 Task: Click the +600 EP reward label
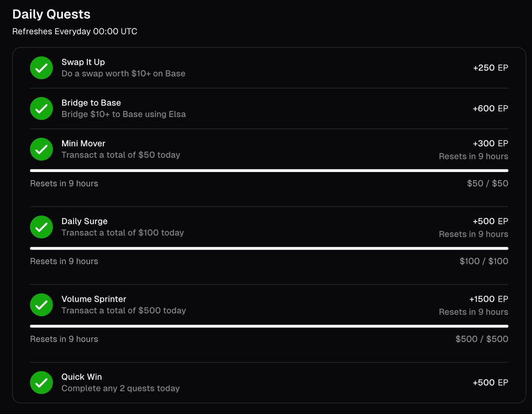tap(491, 109)
